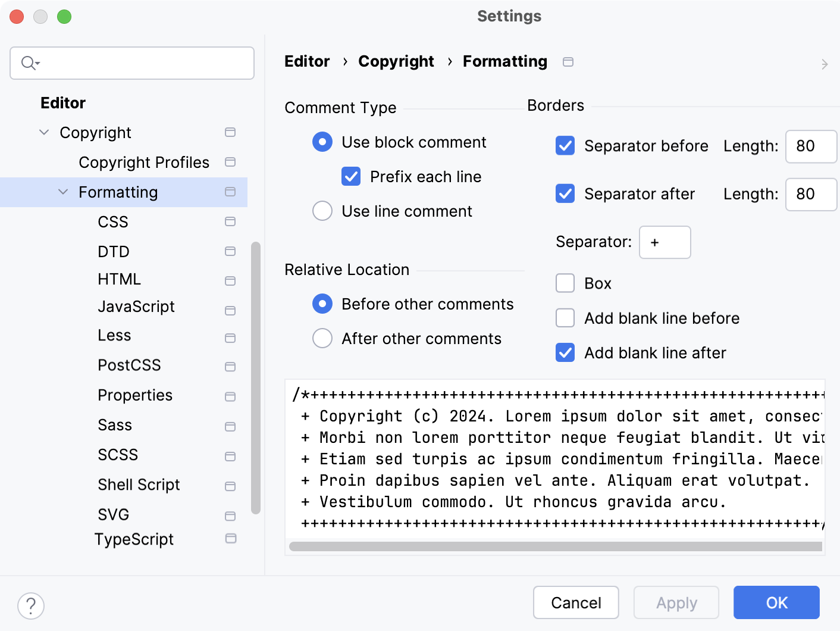Viewport: 840px width, 631px height.
Task: Click the profile icon beside Copyright Profiles
Action: click(x=230, y=162)
